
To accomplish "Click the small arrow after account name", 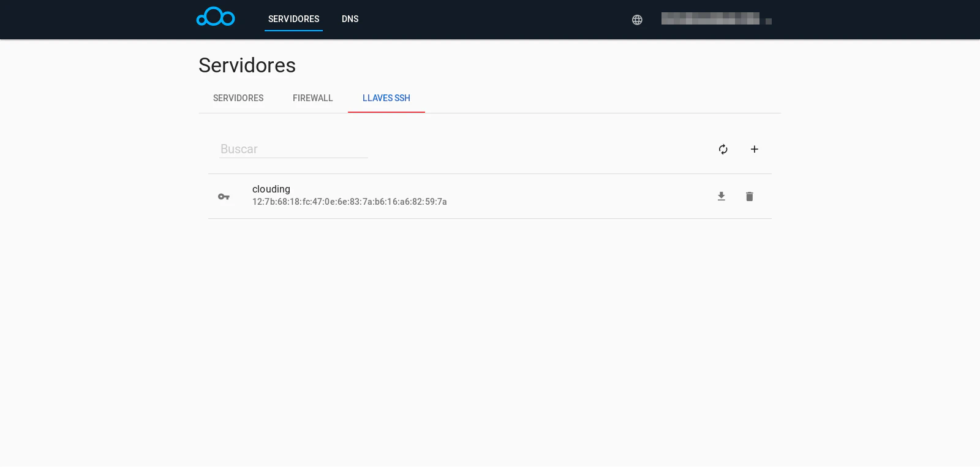I will pos(769,21).
